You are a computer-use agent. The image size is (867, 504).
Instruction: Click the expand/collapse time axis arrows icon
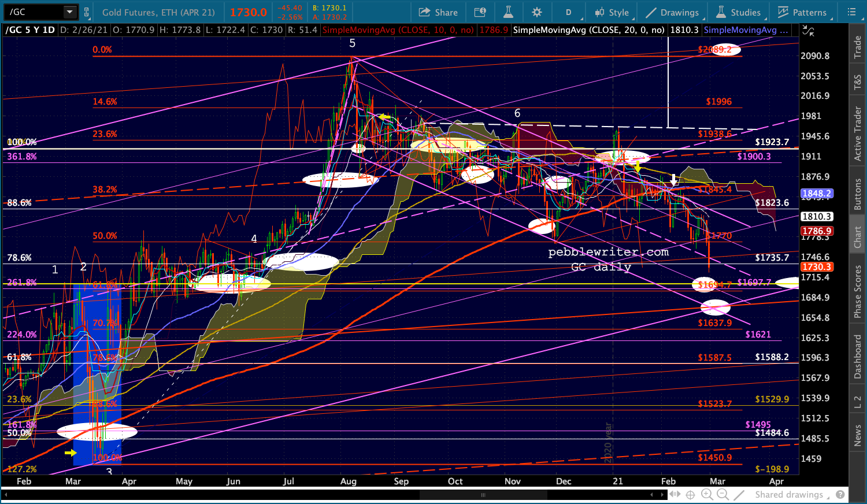tap(674, 494)
